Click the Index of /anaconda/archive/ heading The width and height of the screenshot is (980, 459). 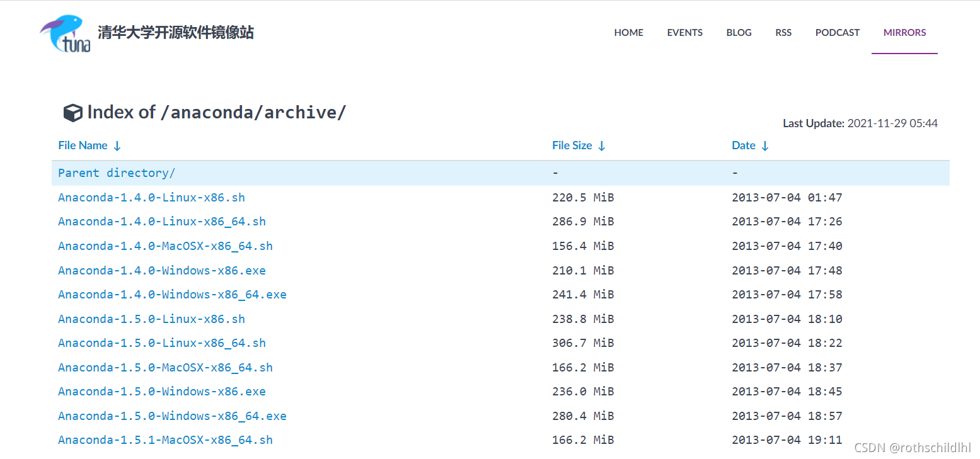point(217,112)
